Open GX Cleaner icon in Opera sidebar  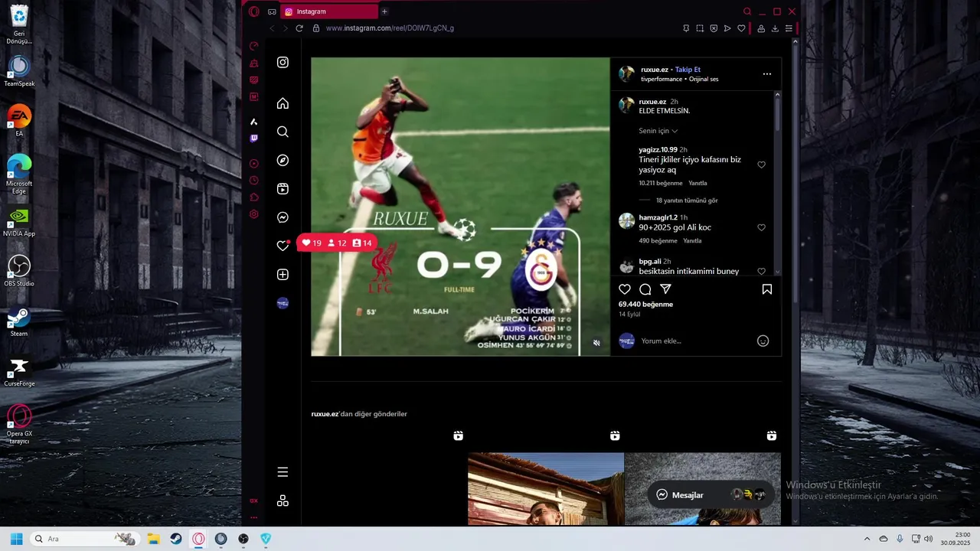[254, 63]
